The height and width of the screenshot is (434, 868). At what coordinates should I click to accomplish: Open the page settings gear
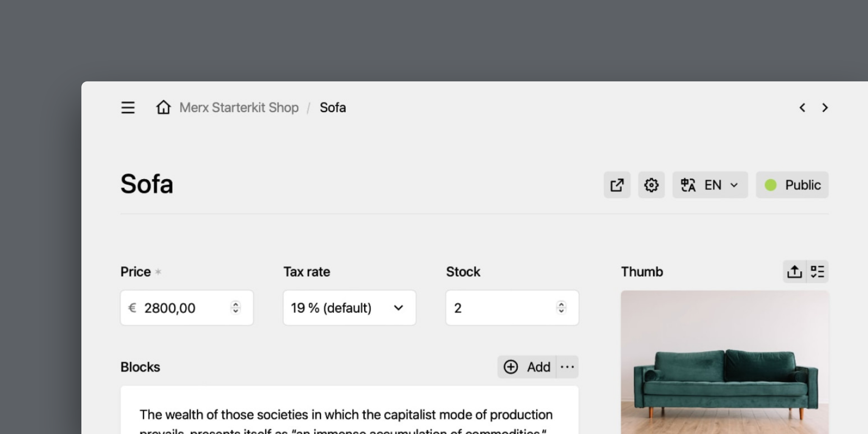[651, 185]
